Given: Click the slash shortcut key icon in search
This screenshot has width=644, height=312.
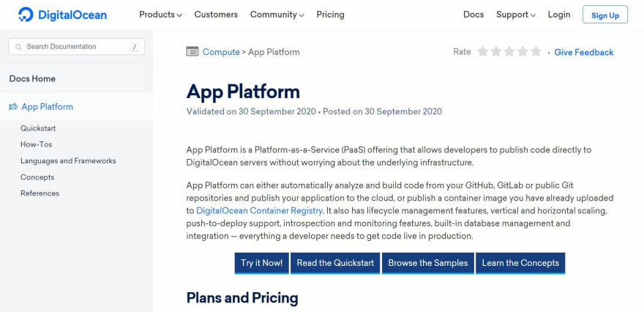Looking at the screenshot, I should (135, 47).
